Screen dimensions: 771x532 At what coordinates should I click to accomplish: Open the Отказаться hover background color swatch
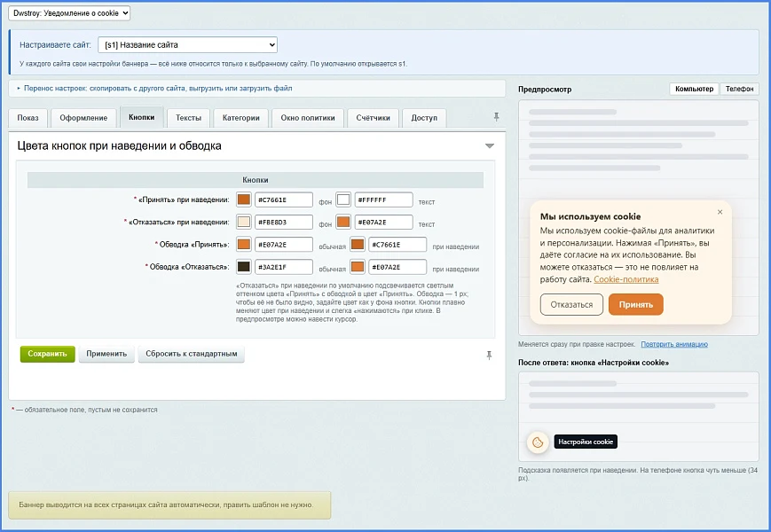pyautogui.click(x=244, y=222)
